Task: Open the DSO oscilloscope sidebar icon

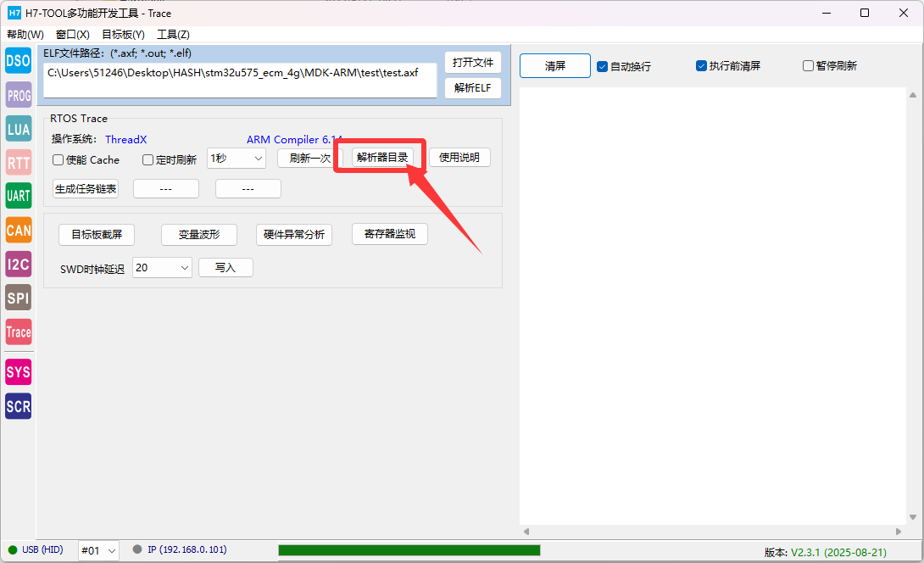Action: (x=18, y=61)
